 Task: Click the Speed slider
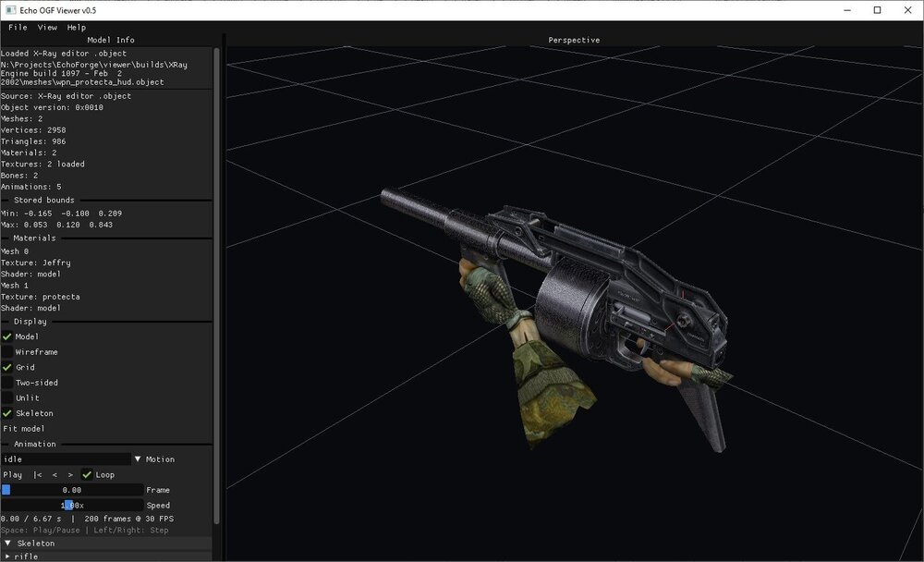tap(72, 506)
